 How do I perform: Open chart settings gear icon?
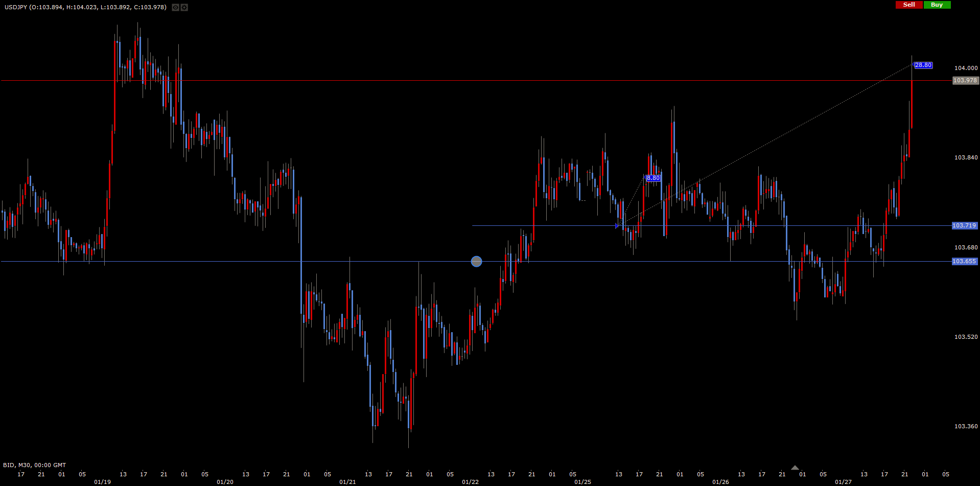tap(184, 8)
